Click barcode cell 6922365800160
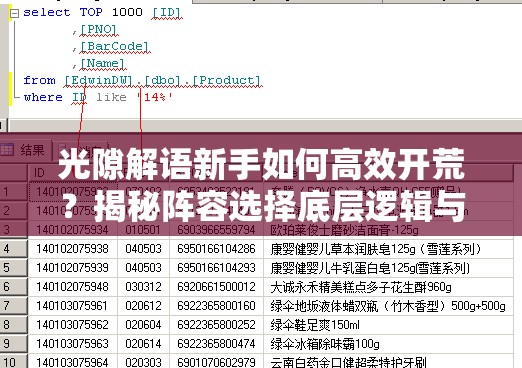 (216, 306)
